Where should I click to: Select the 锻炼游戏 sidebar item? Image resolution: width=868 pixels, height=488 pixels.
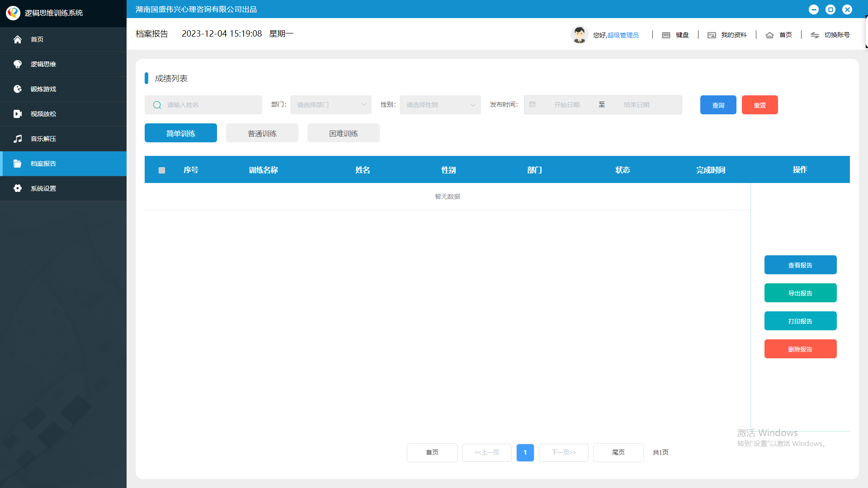[43, 89]
